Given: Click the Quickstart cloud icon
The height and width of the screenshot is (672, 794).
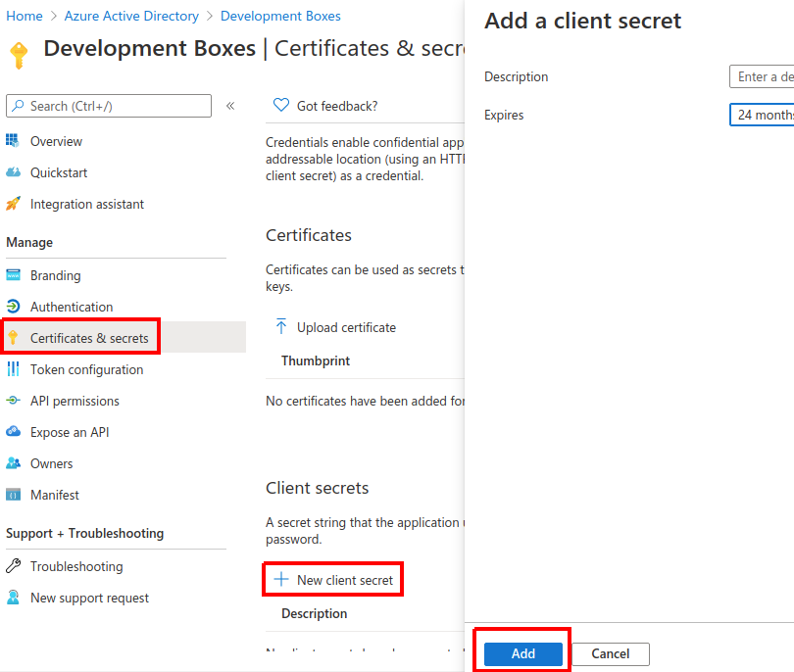Looking at the screenshot, I should point(13,172).
